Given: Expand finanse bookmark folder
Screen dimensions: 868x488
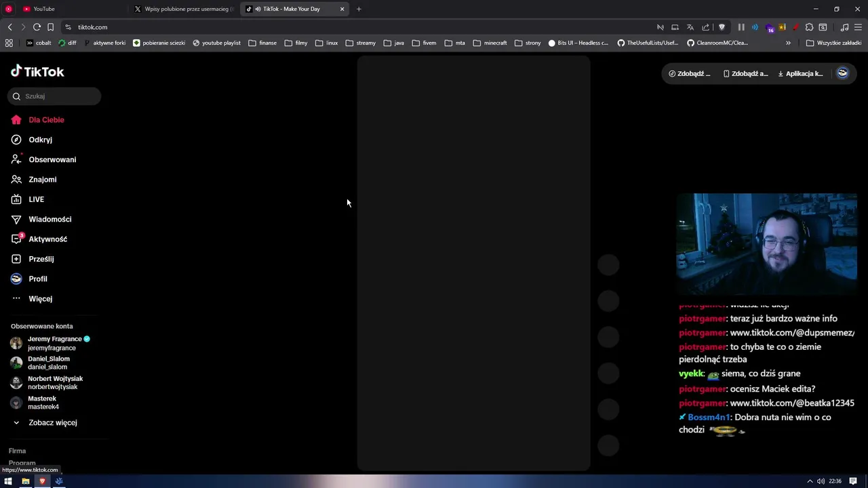Looking at the screenshot, I should (x=262, y=43).
